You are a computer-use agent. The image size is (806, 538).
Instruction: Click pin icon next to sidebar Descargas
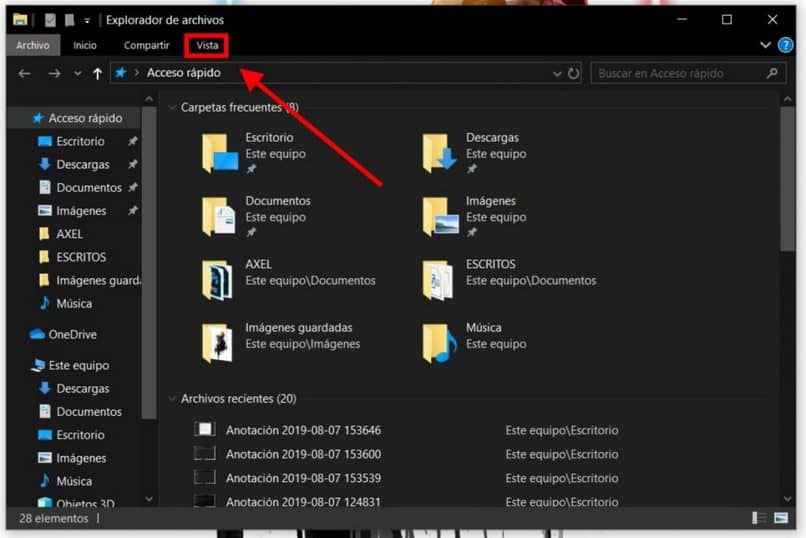(133, 164)
